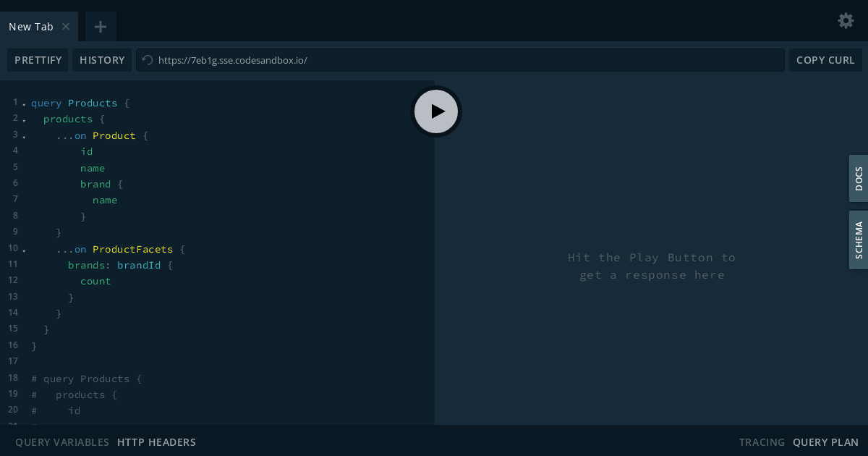Click the reload icon inside the URL bar
Viewport: 868px width, 456px height.
[x=146, y=59]
